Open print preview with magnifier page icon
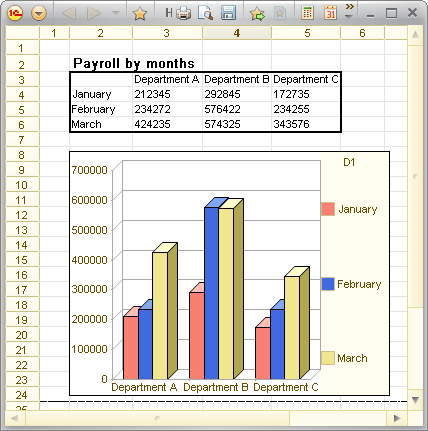Viewport: 428px width, 431px height. coord(205,13)
